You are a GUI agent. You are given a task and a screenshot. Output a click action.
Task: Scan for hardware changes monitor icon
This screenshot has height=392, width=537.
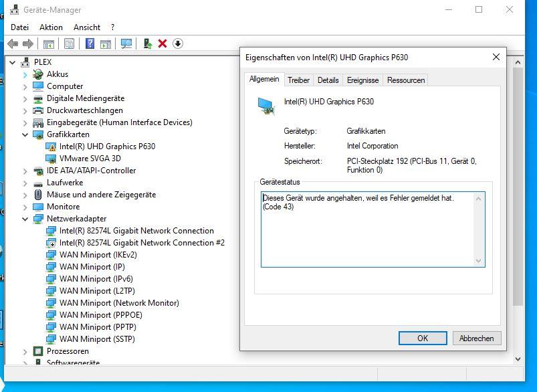point(126,44)
